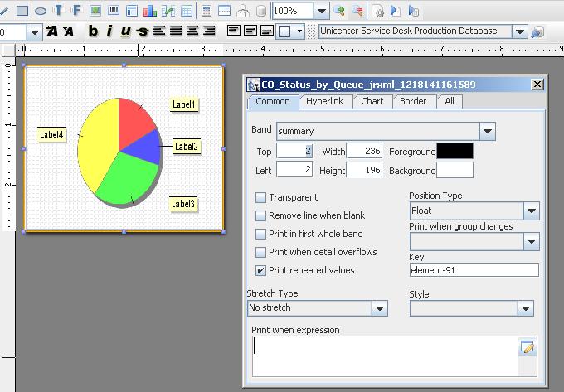
Task: Check Print when detail overflows
Action: tap(260, 252)
